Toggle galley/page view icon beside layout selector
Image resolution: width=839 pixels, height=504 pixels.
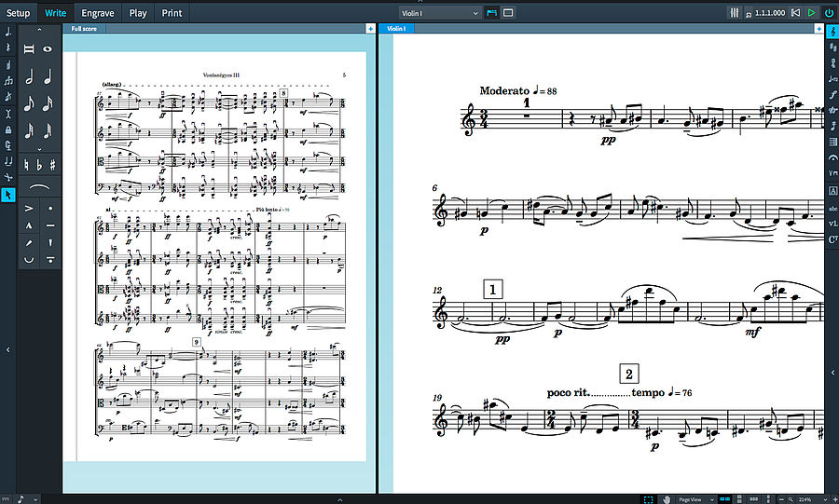click(491, 13)
